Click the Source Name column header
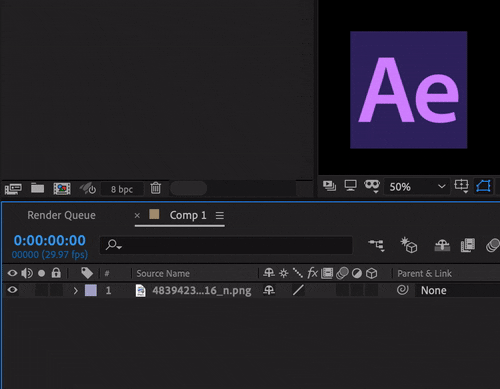500x389 pixels. [x=163, y=274]
